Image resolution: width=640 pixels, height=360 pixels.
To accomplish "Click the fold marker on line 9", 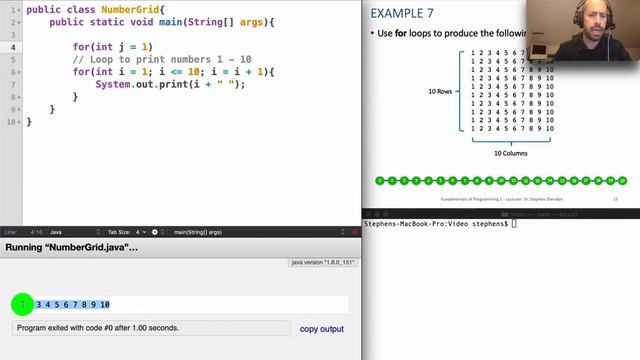I will coord(19,110).
